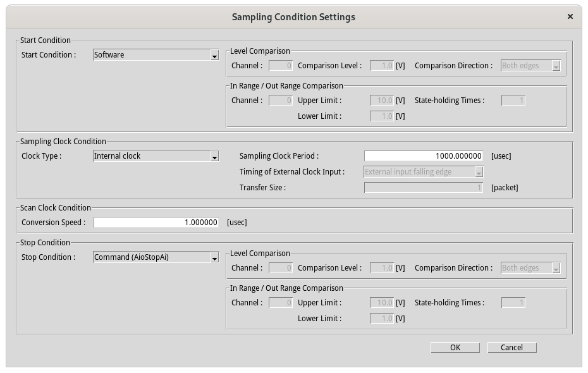Open the Stop Condition dropdown showing Command (AioStopAi)
Image resolution: width=588 pixels, height=373 pixels.
[156, 257]
